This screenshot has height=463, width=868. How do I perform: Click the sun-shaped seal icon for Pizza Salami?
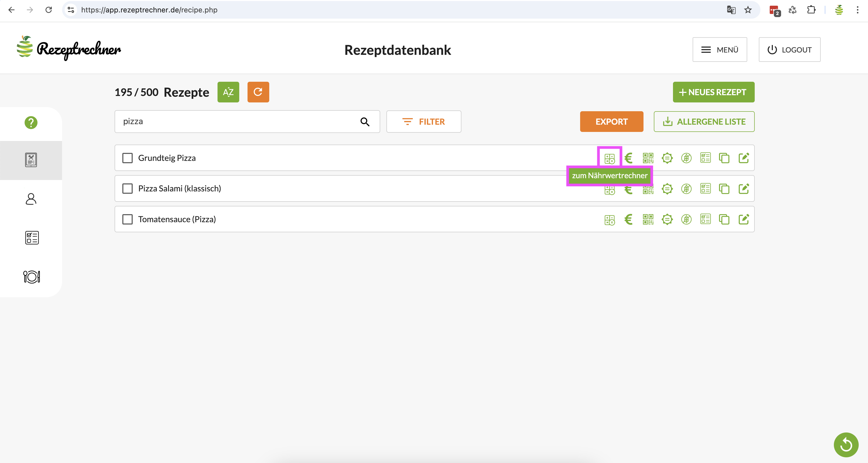click(667, 189)
